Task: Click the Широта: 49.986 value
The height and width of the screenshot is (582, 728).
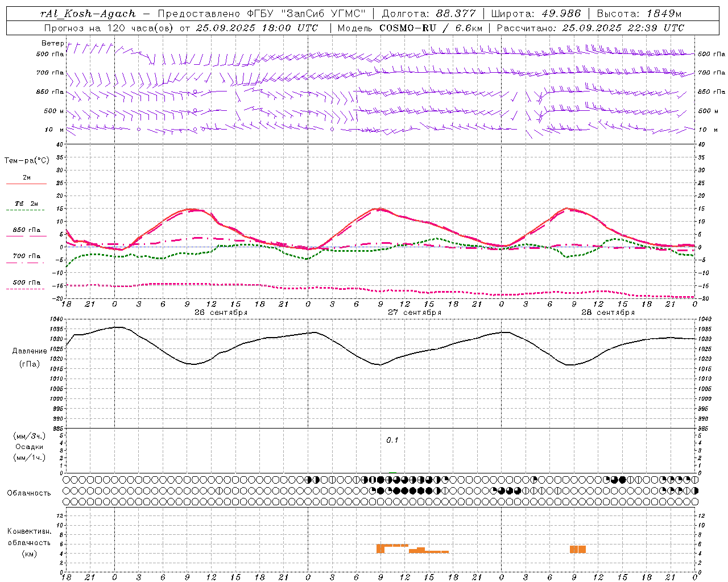Action: 536,14
